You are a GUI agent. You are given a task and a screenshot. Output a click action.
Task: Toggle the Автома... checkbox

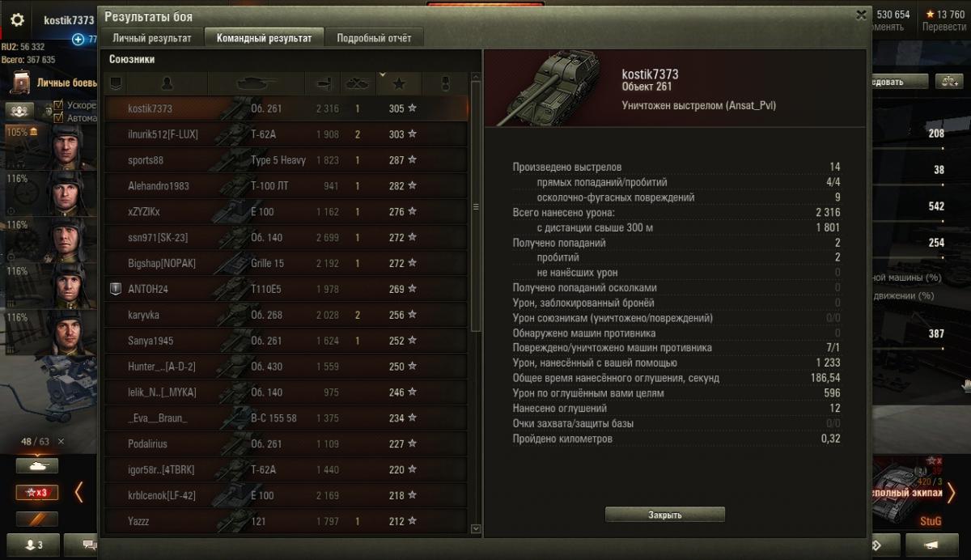point(58,117)
